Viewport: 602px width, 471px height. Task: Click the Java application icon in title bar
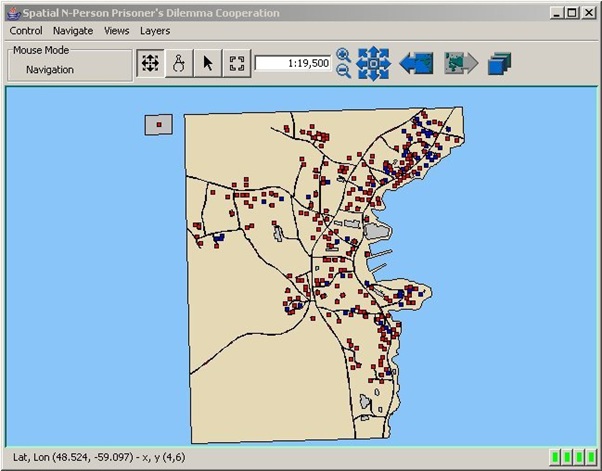14,13
